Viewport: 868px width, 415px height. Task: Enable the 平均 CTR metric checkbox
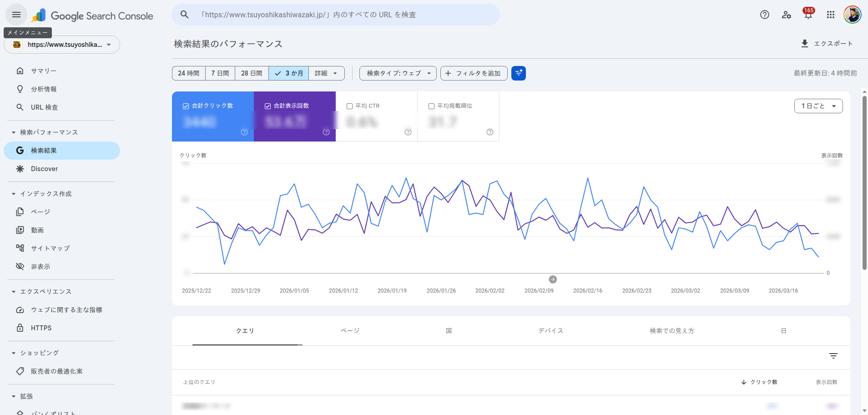coord(349,106)
